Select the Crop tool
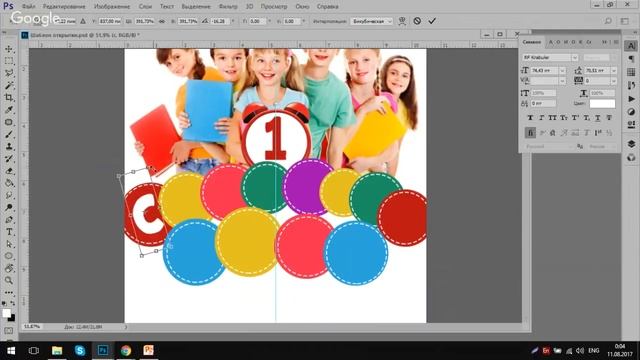The width and height of the screenshot is (640, 360). [x=9, y=98]
